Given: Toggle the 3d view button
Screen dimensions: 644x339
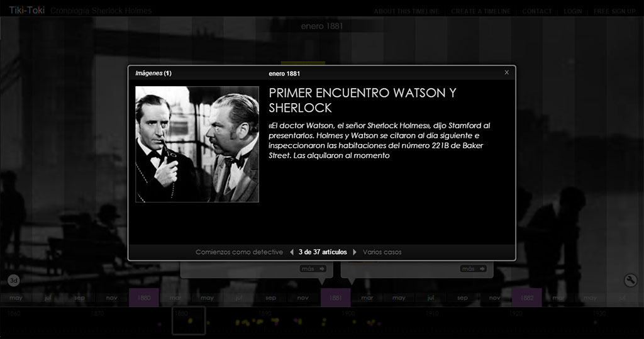Looking at the screenshot, I should pos(14,280).
